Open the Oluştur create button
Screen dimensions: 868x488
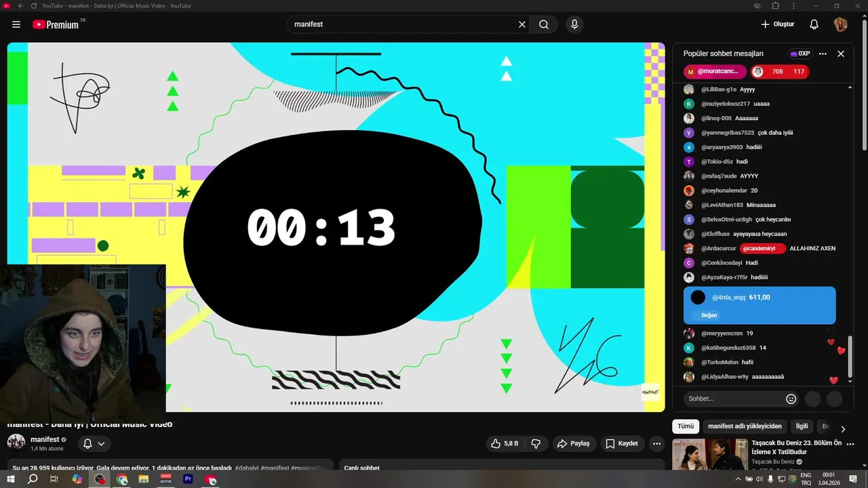point(777,24)
